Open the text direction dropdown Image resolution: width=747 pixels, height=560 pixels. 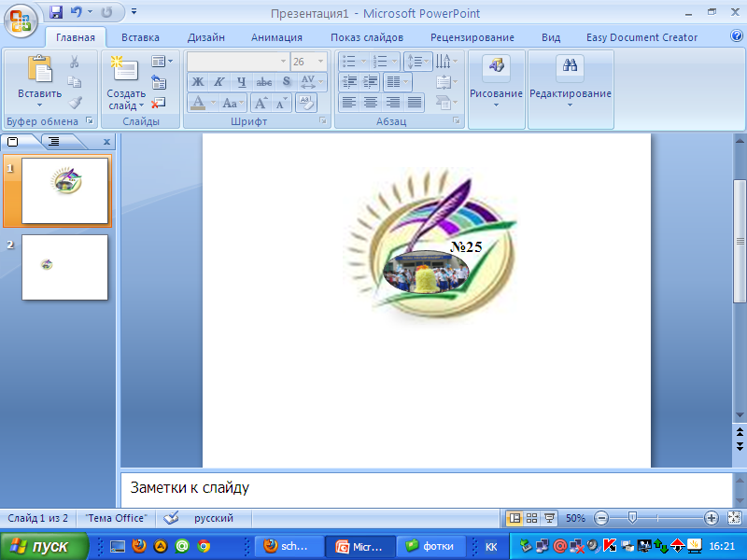click(x=446, y=62)
